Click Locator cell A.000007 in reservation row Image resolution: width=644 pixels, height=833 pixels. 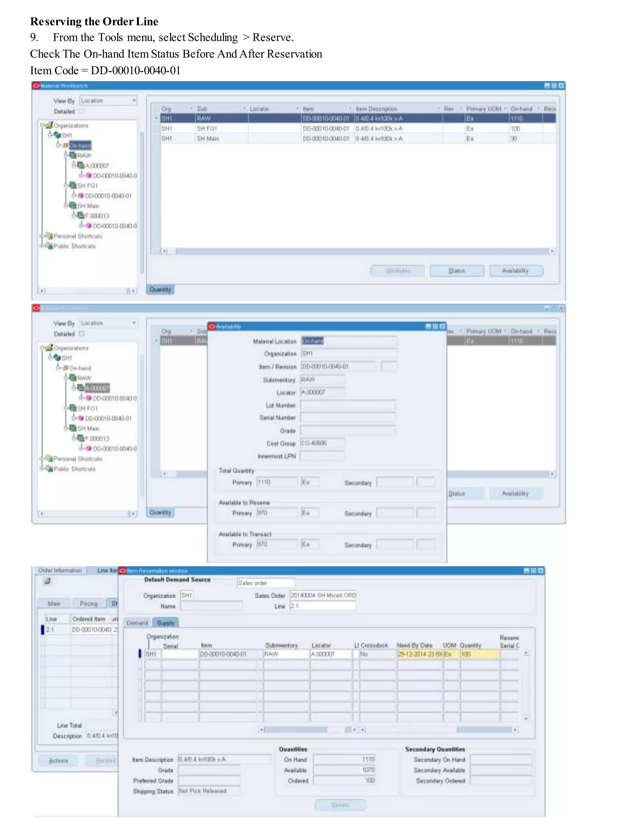click(x=330, y=654)
